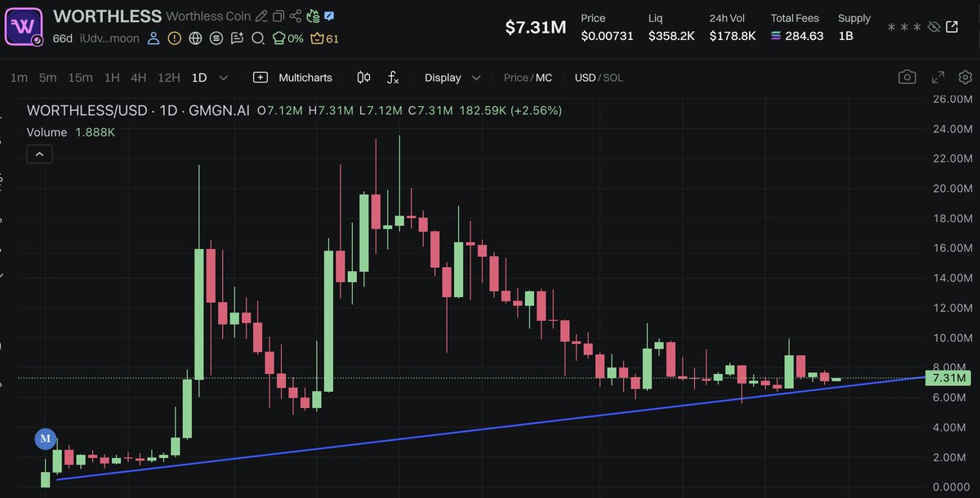Click the round lines (Solscan) icon
The height and width of the screenshot is (498, 980).
216,38
